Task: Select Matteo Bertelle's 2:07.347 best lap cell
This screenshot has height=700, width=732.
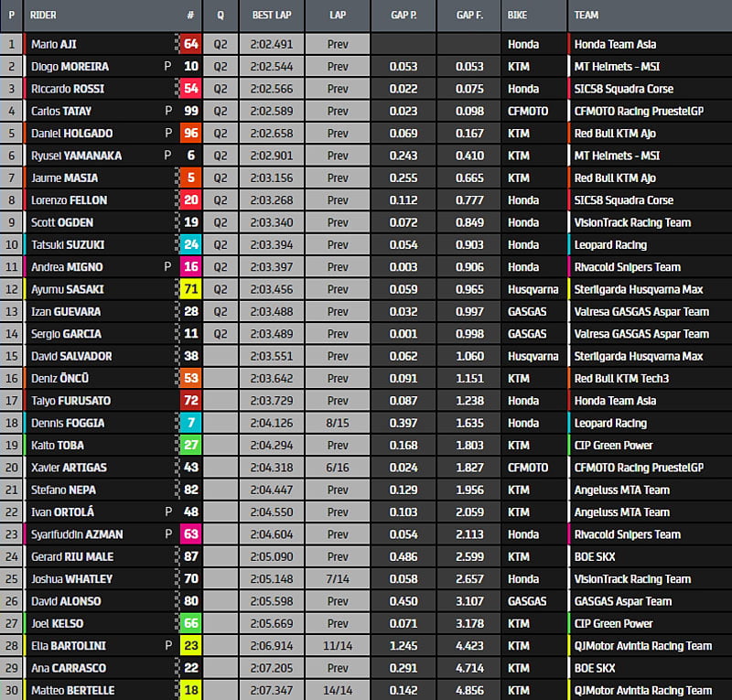Action: (x=271, y=690)
